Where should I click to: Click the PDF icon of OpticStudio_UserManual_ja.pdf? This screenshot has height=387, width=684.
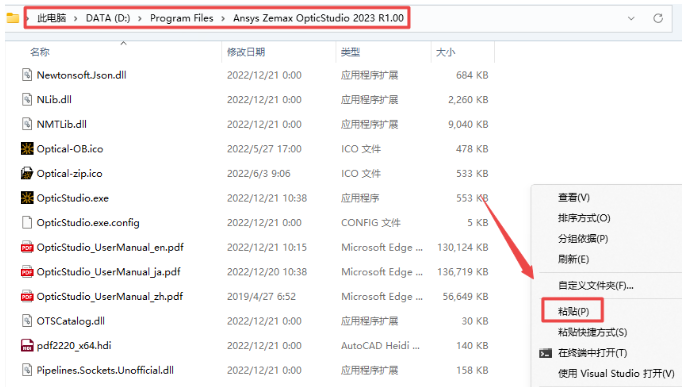pyautogui.click(x=27, y=272)
